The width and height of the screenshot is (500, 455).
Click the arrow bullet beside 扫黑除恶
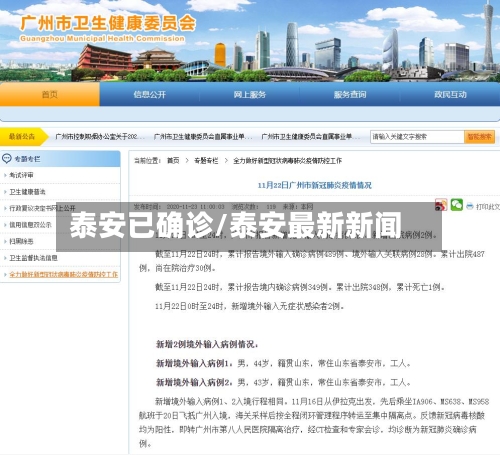pyautogui.click(x=5, y=241)
